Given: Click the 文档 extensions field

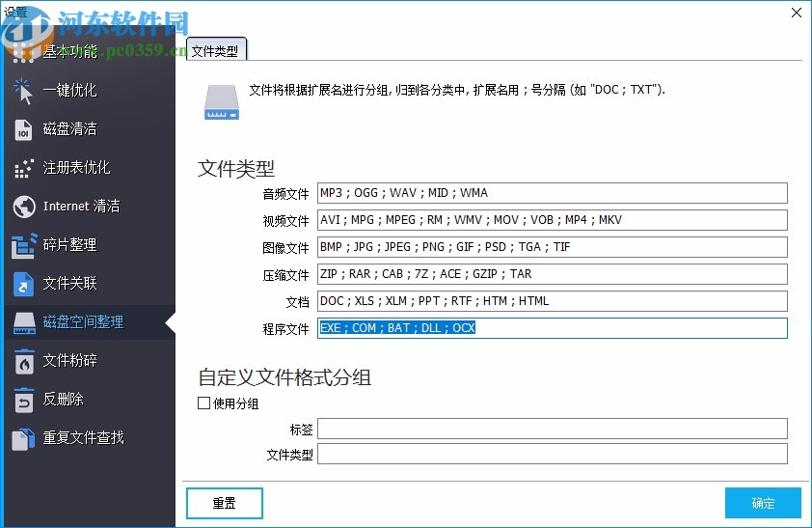Looking at the screenshot, I should [x=552, y=301].
